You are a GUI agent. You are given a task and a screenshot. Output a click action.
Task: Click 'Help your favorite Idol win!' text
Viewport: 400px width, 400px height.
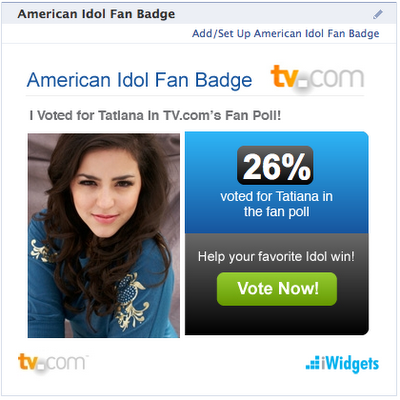tap(276, 257)
